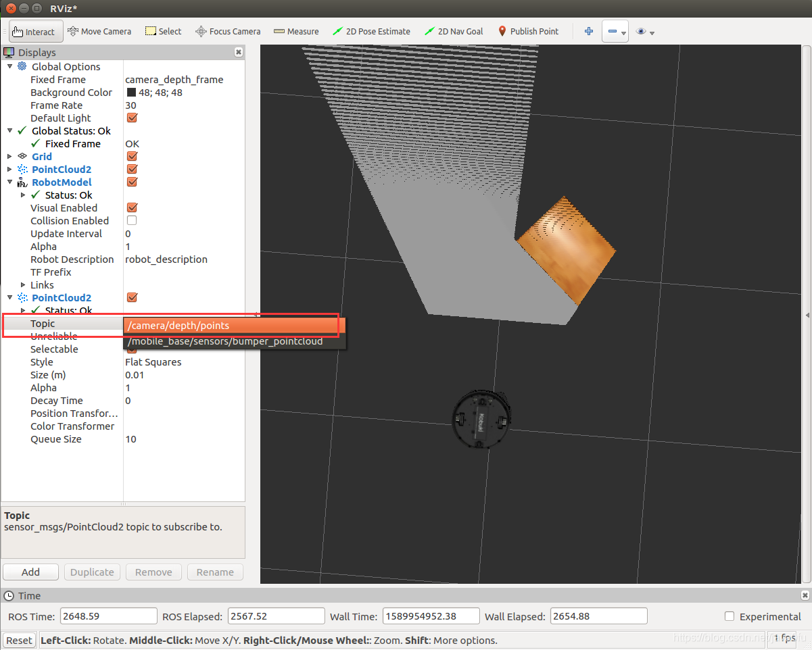This screenshot has width=812, height=650.
Task: Select the TF Prefix row
Action: click(x=122, y=272)
